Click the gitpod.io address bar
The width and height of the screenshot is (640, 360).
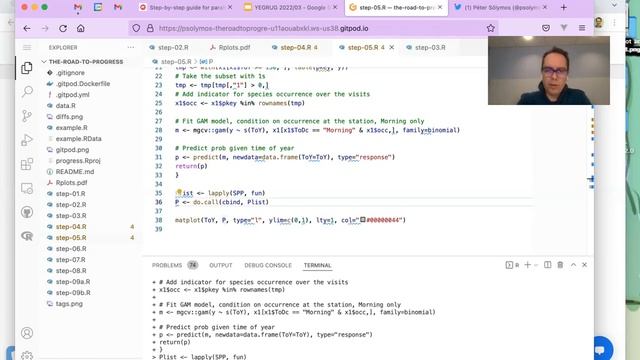[x=312, y=28]
